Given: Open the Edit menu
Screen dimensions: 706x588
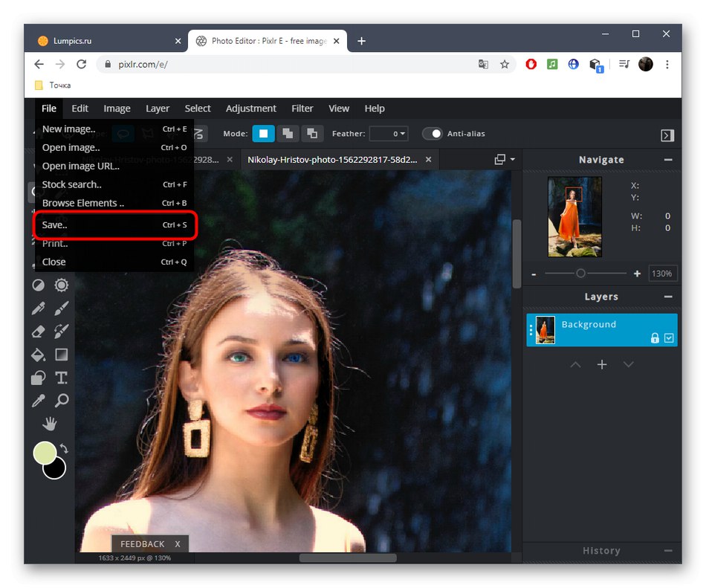Looking at the screenshot, I should pos(80,109).
